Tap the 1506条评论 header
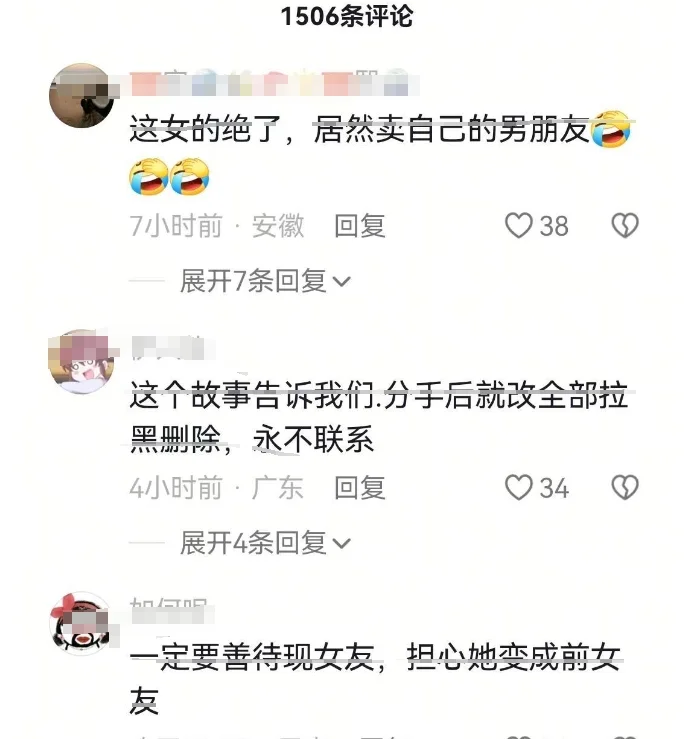691x739 pixels. [346, 16]
